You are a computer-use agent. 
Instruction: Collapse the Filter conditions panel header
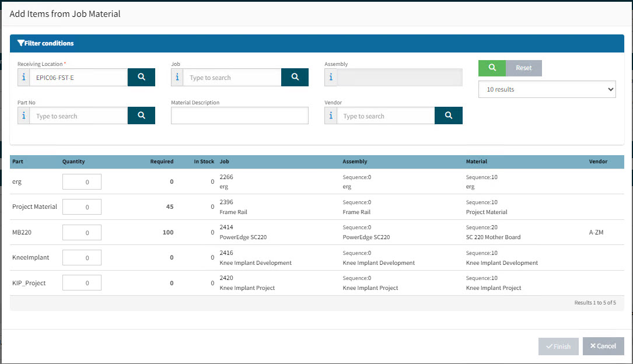pos(46,43)
